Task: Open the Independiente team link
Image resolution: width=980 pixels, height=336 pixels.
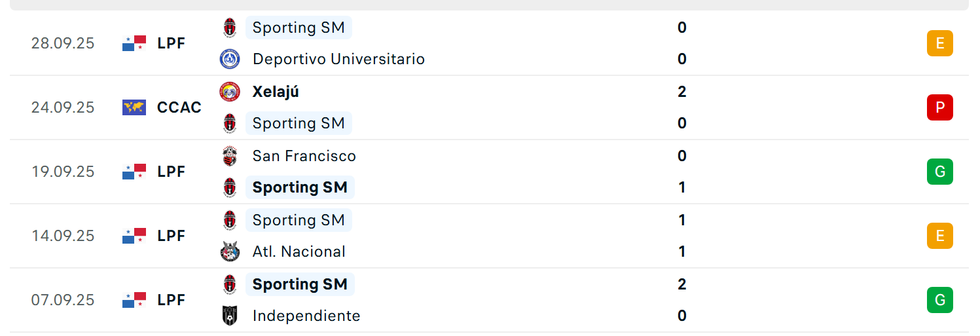Action: click(x=306, y=316)
